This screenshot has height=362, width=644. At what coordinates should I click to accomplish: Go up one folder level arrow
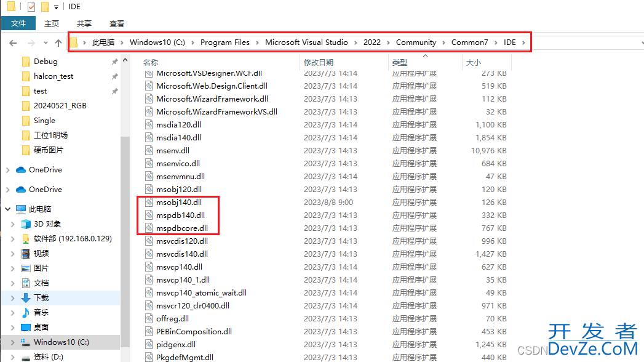(58, 42)
